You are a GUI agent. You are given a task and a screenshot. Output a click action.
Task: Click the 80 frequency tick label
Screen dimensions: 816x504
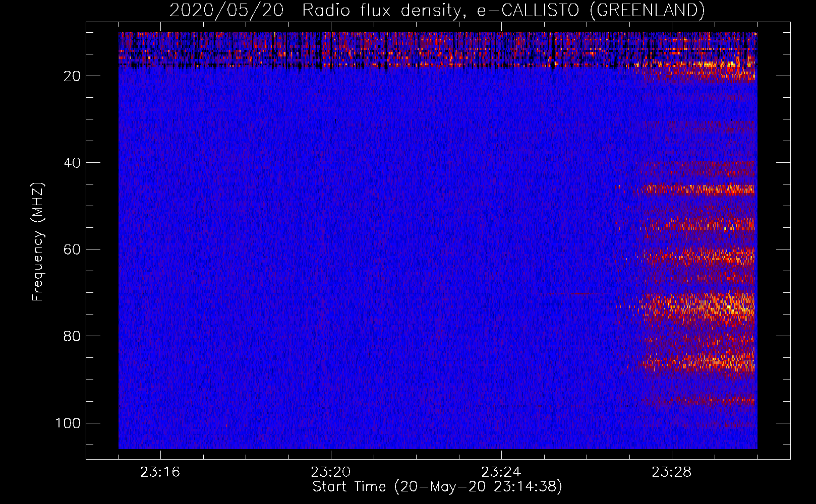coord(72,336)
